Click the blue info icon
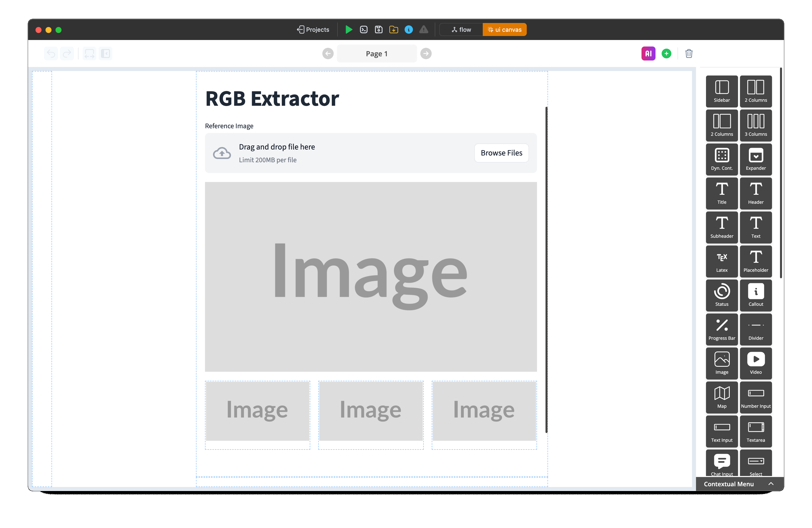 click(408, 30)
